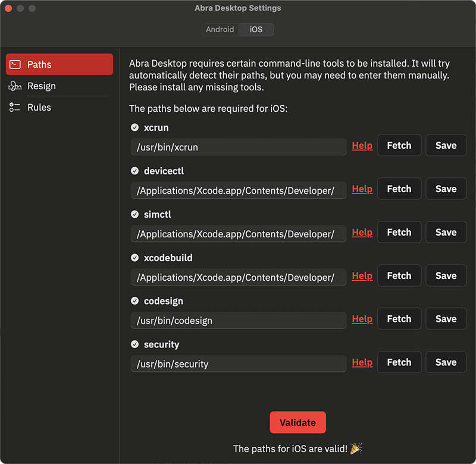Fetch the xcrun path
Screen dimensions: 476x464
[399, 145]
